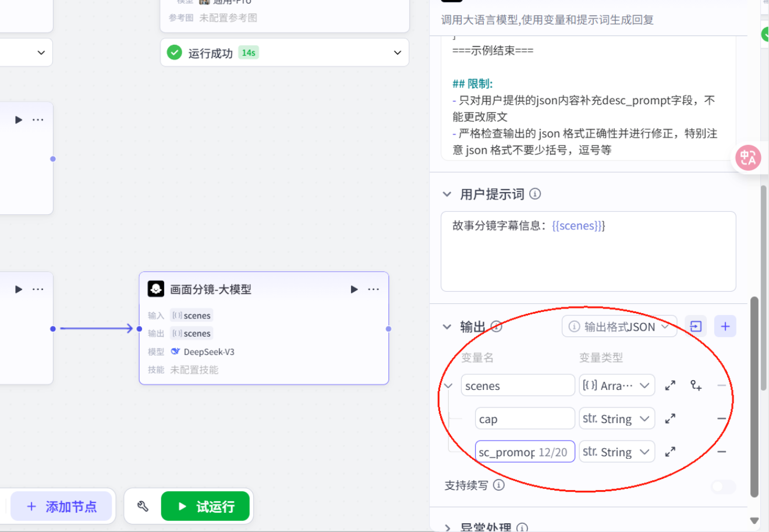
Task: Open more options (...) on 画面分镜-大模型 node
Action: (373, 289)
